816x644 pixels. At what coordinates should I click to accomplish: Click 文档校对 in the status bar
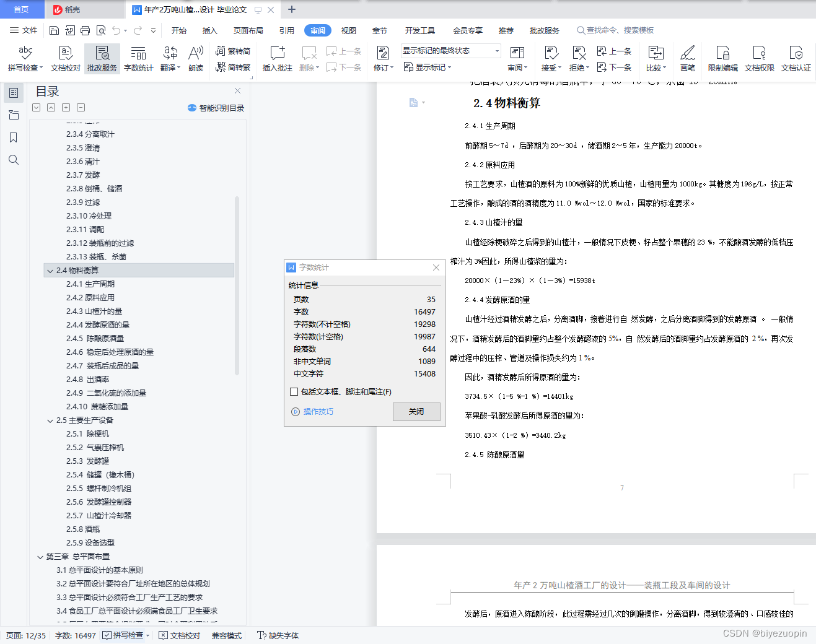180,635
